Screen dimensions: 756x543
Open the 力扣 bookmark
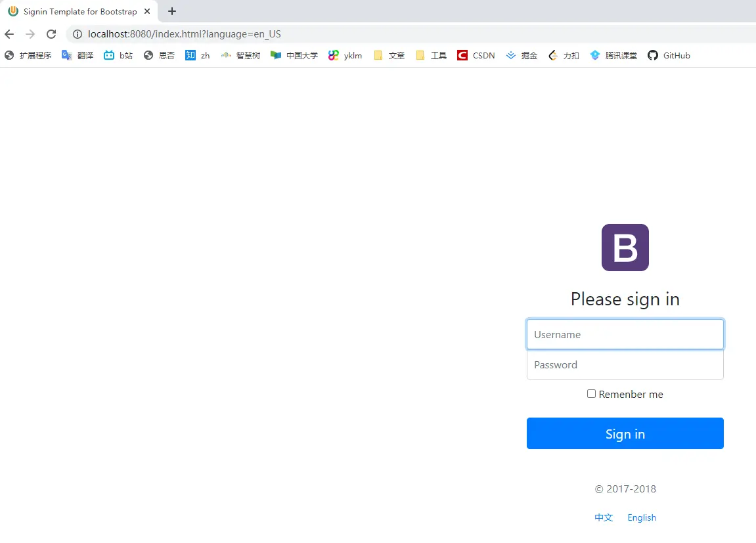click(x=564, y=55)
